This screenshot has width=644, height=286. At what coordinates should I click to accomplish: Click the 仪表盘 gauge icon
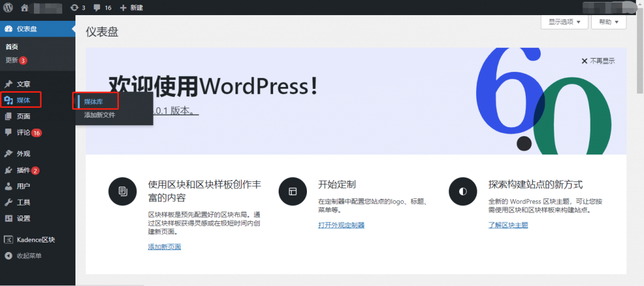pos(9,29)
